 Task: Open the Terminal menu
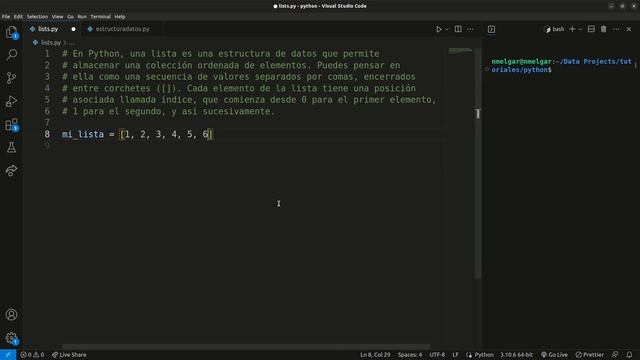pos(100,17)
